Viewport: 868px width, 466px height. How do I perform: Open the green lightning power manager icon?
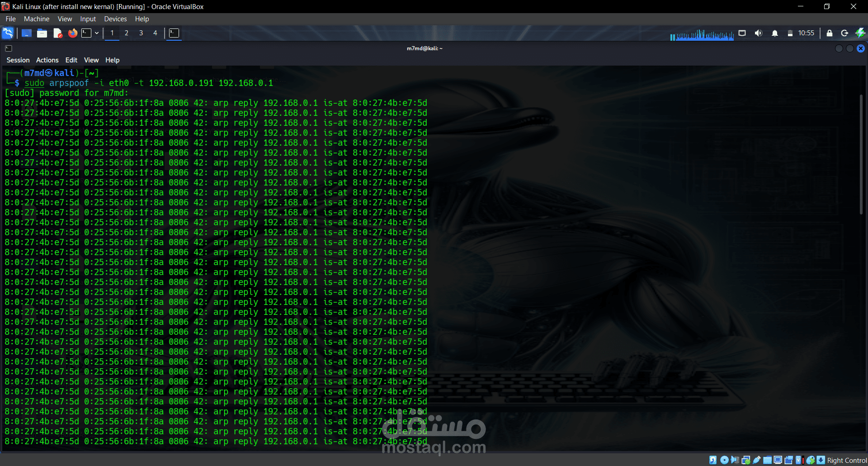pos(860,33)
